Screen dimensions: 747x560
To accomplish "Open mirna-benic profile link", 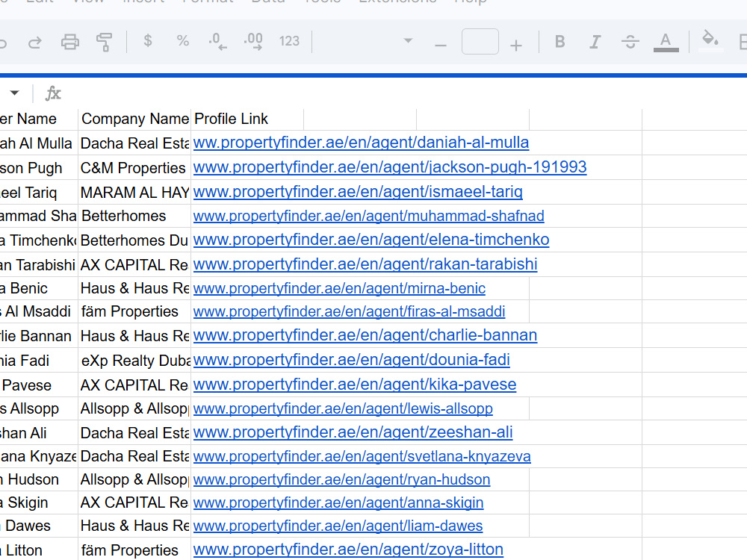I will pos(339,288).
